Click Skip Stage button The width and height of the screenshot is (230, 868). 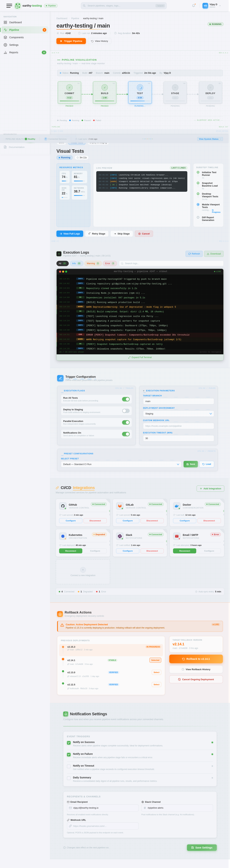(122, 234)
